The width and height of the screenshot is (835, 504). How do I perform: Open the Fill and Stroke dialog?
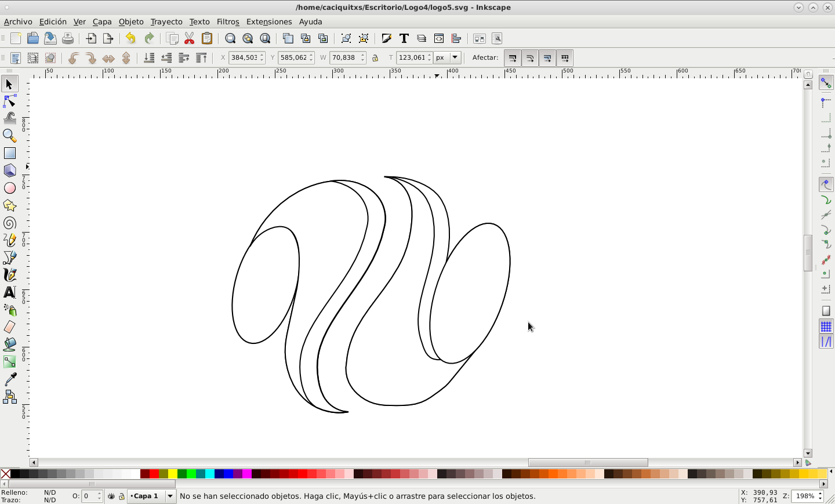coord(387,39)
